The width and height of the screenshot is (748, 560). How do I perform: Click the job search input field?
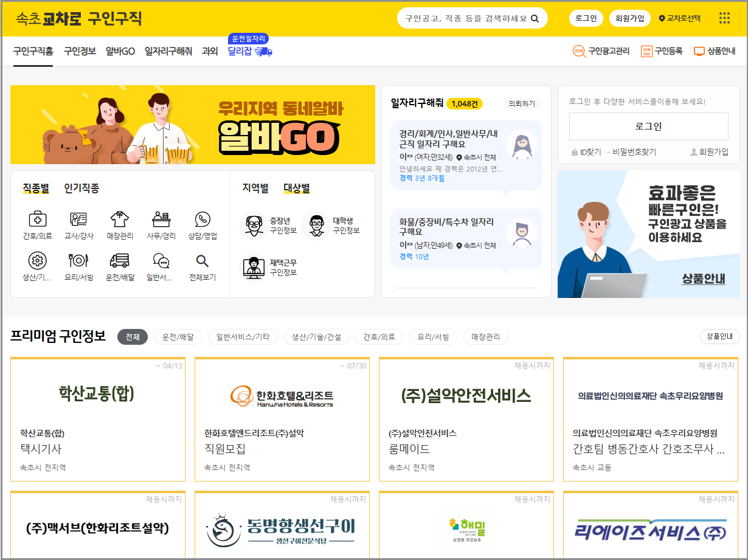tap(468, 18)
